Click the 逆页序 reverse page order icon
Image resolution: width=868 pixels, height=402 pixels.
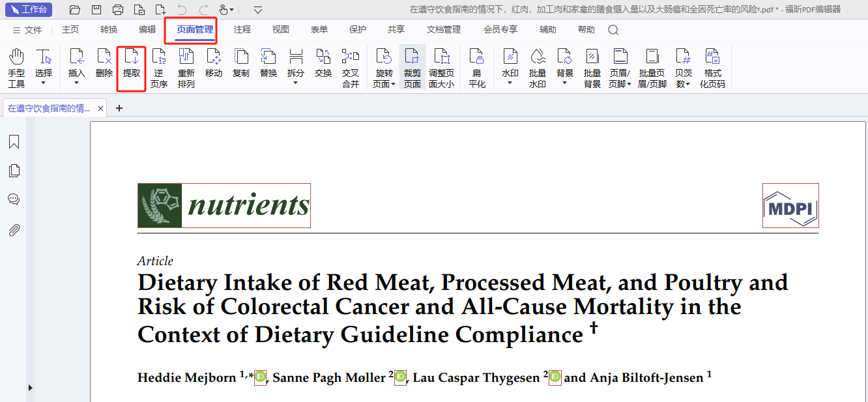coord(158,67)
